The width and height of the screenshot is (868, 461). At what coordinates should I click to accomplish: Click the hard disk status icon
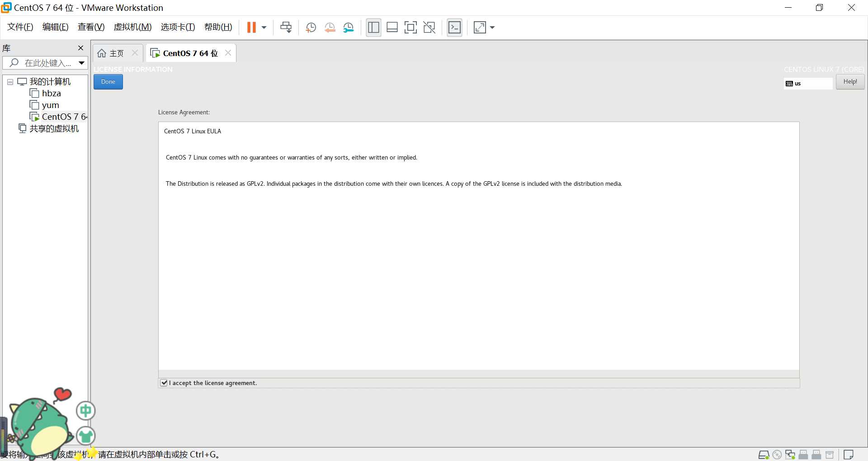[764, 455]
